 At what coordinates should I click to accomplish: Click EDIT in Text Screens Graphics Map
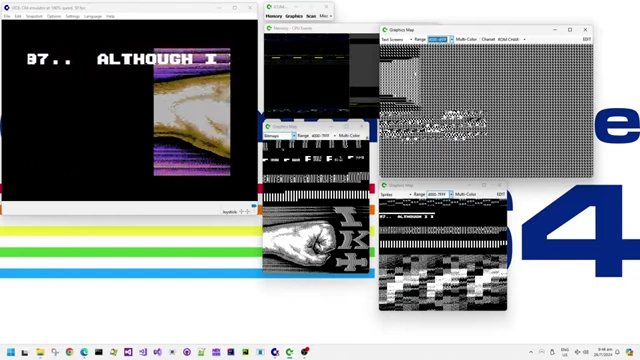click(587, 40)
